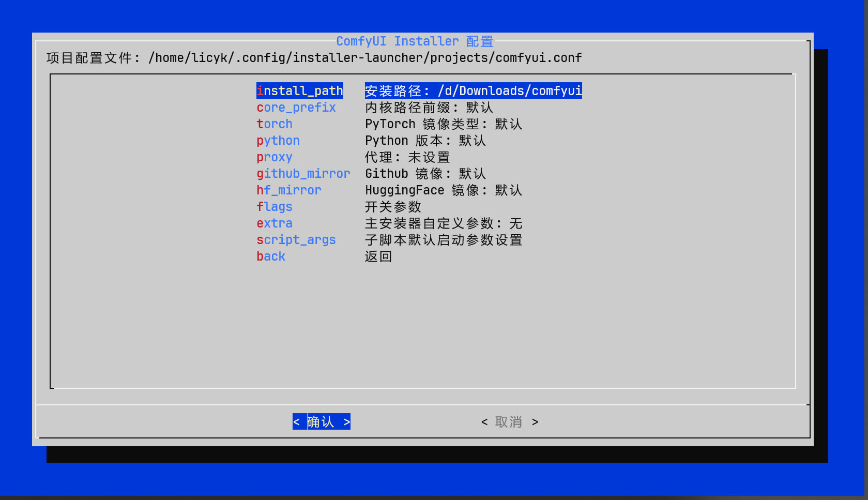Click the 'ComfyUI Installer 配置' dialog title

pos(415,41)
